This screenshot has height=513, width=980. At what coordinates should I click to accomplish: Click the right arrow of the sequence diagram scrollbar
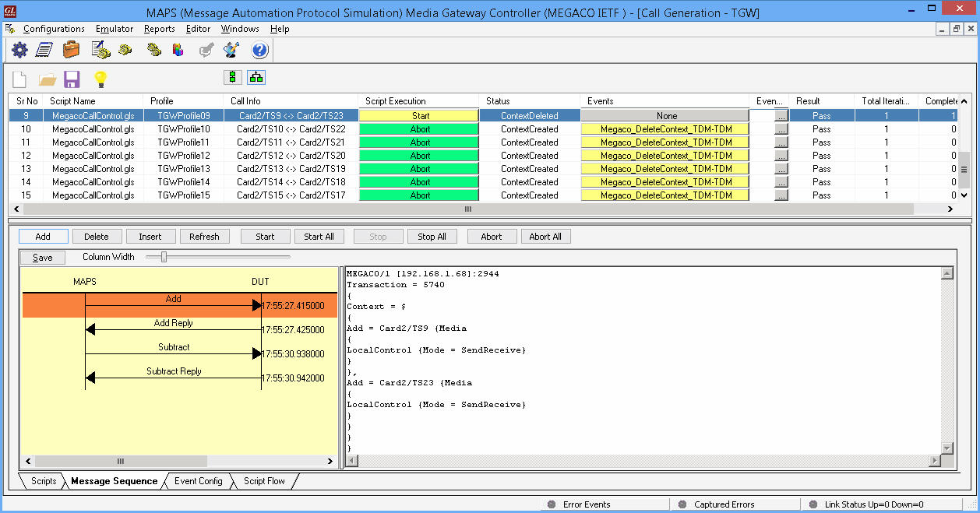tap(331, 462)
